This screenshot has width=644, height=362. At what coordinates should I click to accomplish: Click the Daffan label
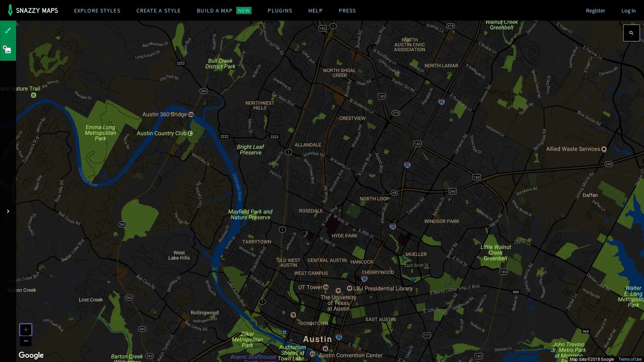pyautogui.click(x=590, y=195)
